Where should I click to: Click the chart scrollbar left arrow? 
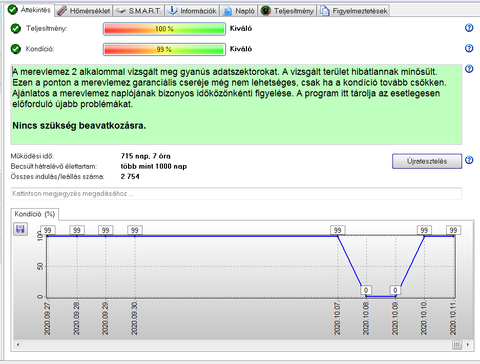[x=18, y=344]
